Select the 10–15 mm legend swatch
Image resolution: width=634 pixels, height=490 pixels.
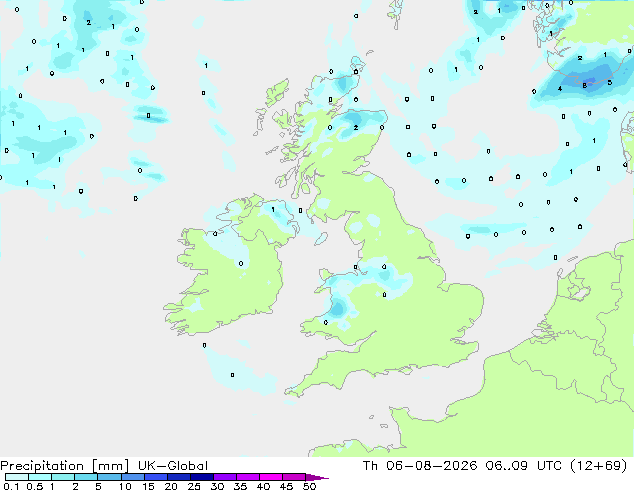(x=133, y=477)
